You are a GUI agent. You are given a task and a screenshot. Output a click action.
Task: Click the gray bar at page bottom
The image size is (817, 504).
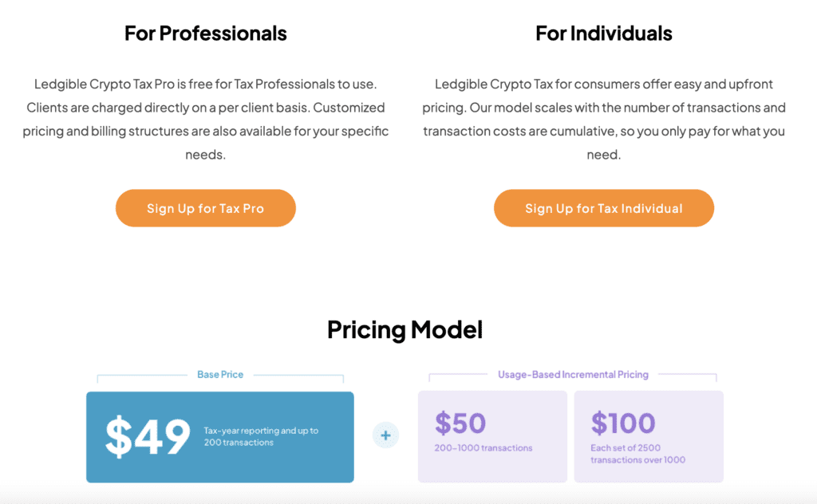tap(408, 496)
